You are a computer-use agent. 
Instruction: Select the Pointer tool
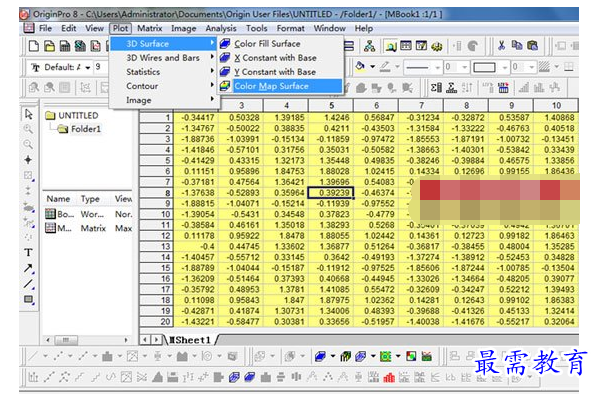pyautogui.click(x=29, y=114)
